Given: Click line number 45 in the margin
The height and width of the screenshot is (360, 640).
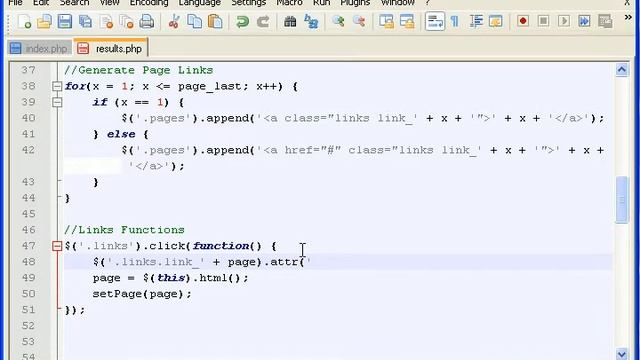Looking at the screenshot, I should 28,214.
